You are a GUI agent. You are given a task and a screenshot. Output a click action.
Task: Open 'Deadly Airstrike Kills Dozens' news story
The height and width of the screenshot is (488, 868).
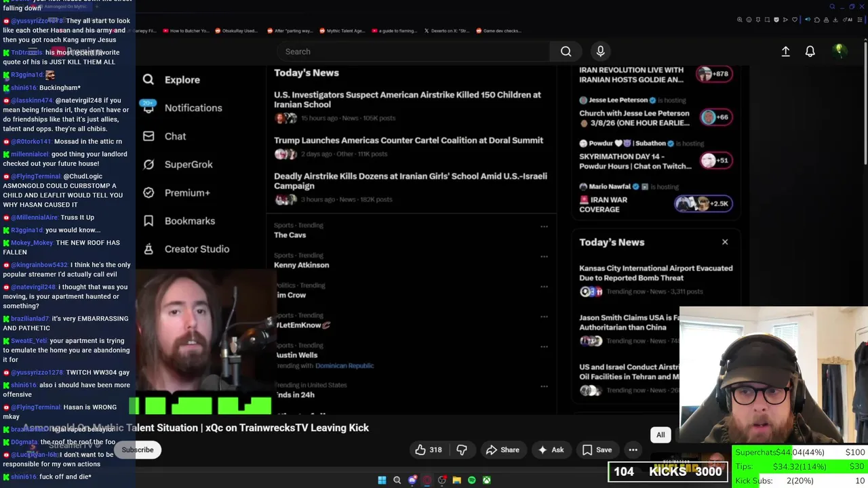tap(410, 181)
